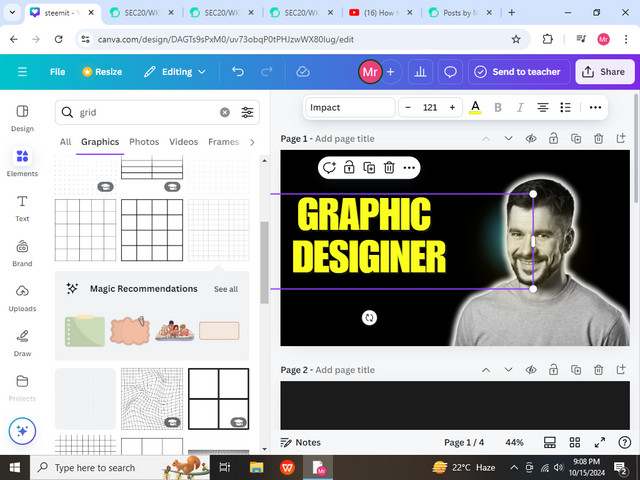Move Page 1 down with arrow
This screenshot has height=480, width=640.
tap(508, 138)
